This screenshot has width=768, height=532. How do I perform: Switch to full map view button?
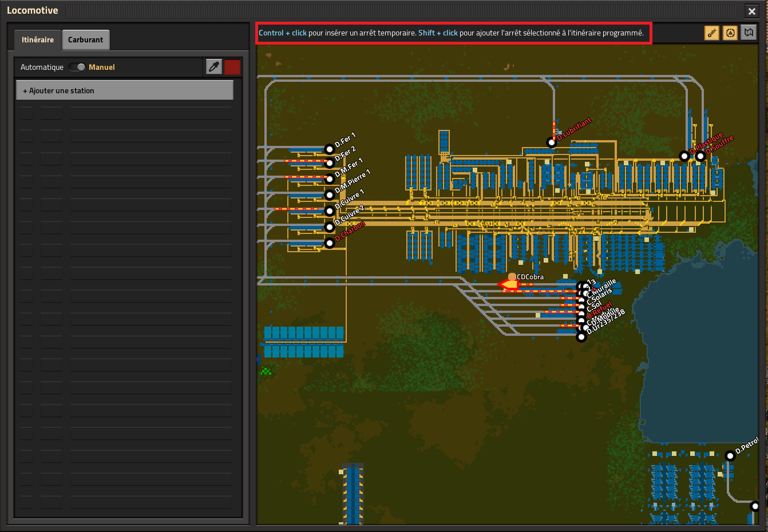pyautogui.click(x=749, y=33)
